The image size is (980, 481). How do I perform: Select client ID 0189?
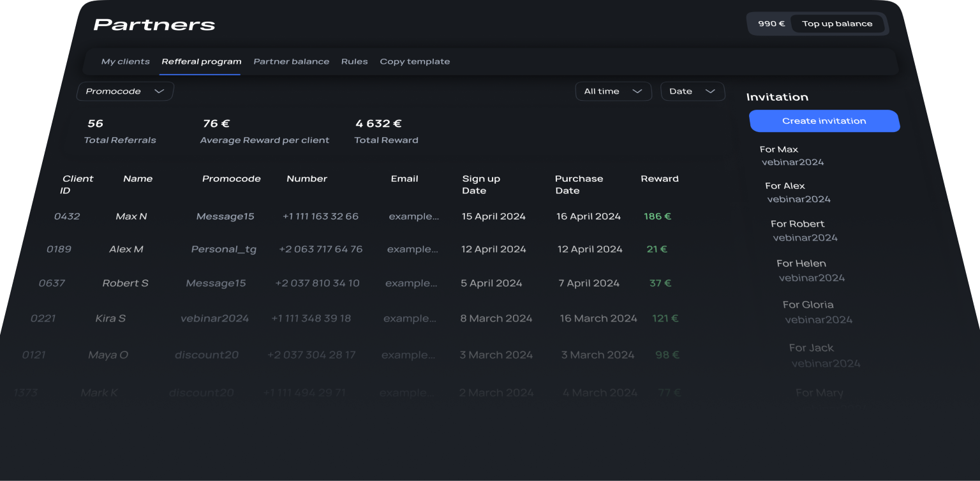coord(59,249)
